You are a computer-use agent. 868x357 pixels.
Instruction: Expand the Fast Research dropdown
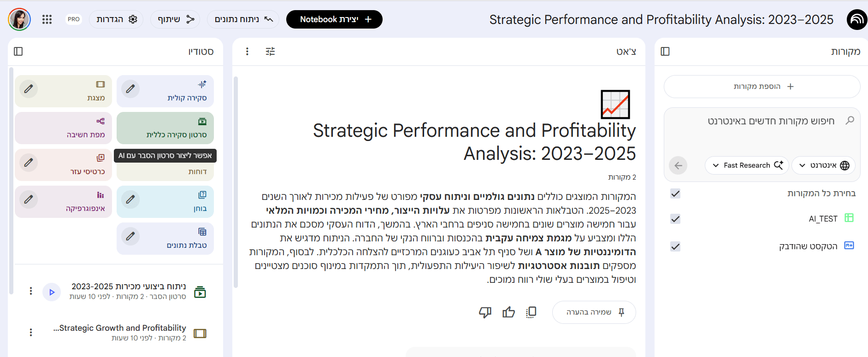click(747, 165)
